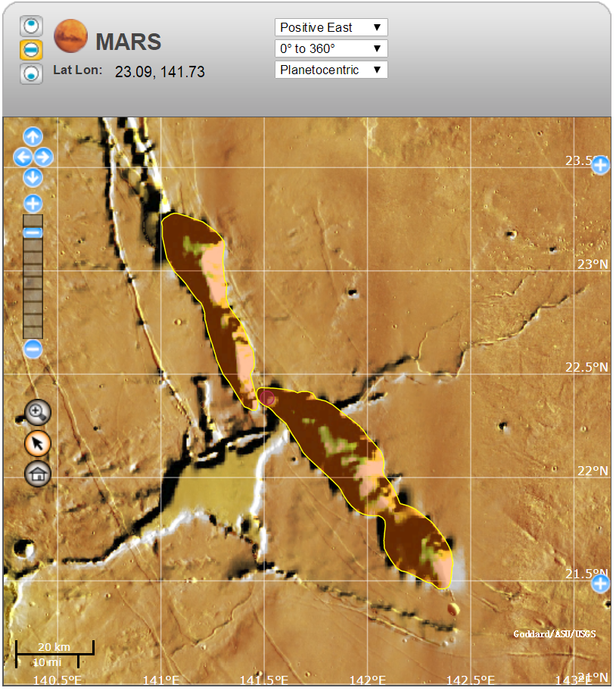Select the equatorial cylindrical projection button

click(x=31, y=50)
